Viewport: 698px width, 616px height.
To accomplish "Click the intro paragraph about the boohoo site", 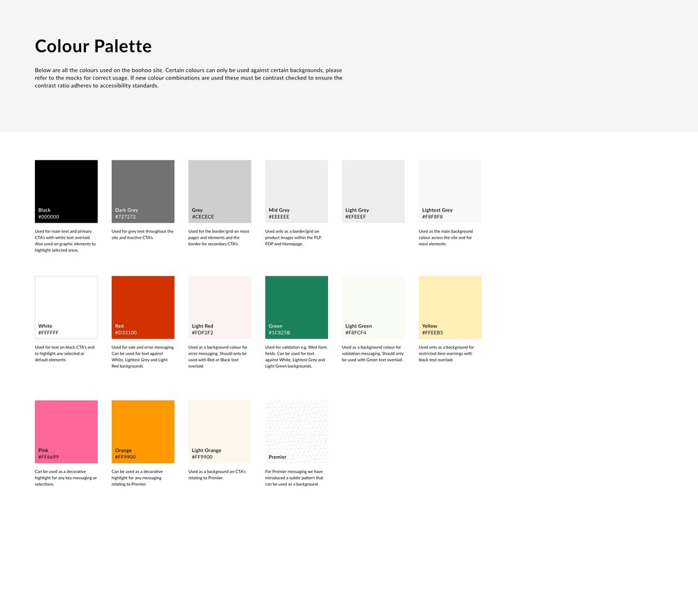I will click(188, 78).
